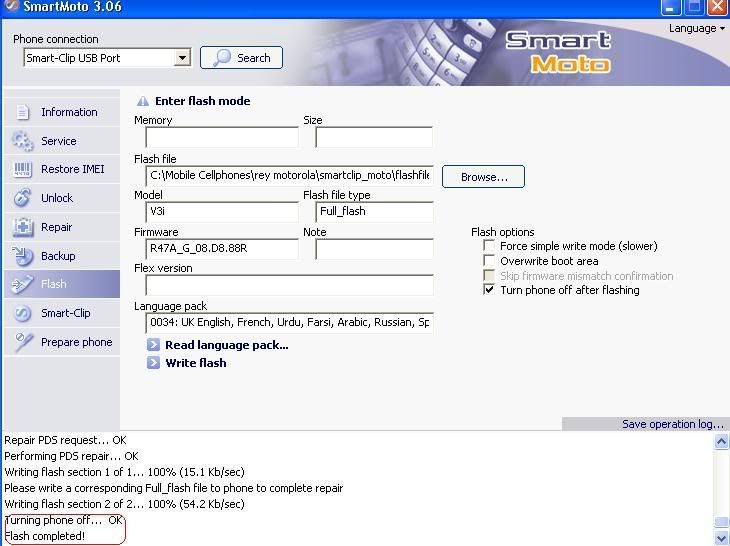
Task: Click log line 'Turning phone off... OK'
Action: click(x=64, y=520)
